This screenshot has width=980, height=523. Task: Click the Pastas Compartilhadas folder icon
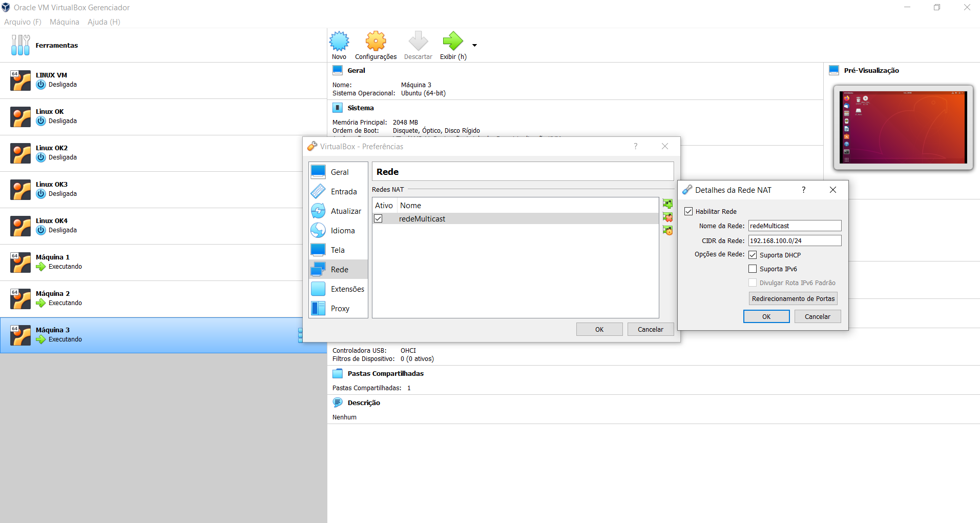338,373
